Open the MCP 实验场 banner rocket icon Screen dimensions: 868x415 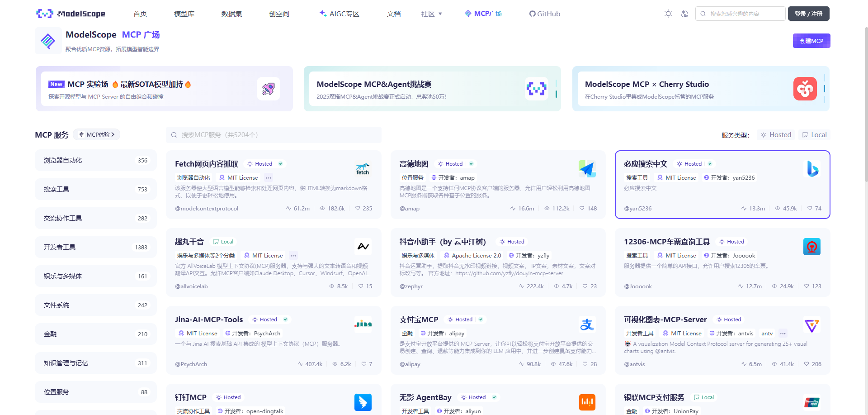tap(269, 89)
